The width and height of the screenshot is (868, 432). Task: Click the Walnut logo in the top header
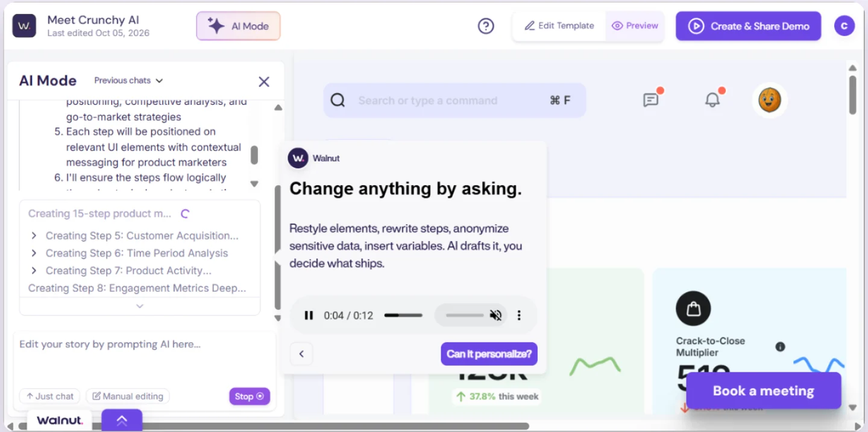click(25, 26)
